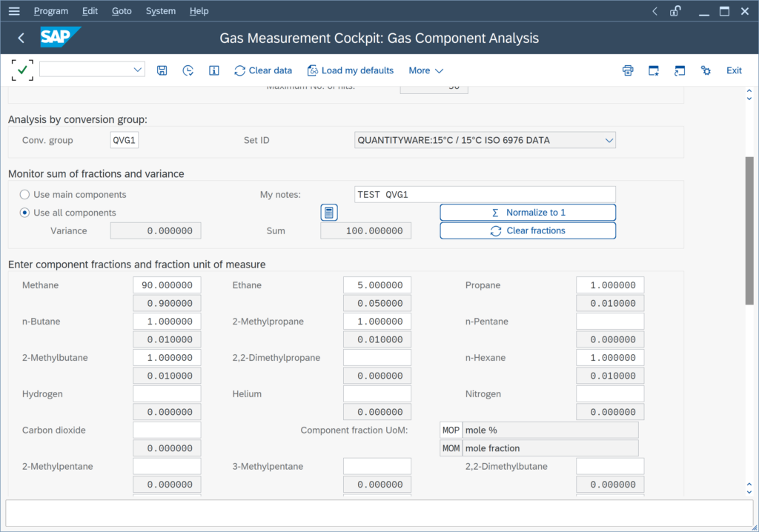Open the Program menu
This screenshot has width=759, height=532.
[x=51, y=10]
